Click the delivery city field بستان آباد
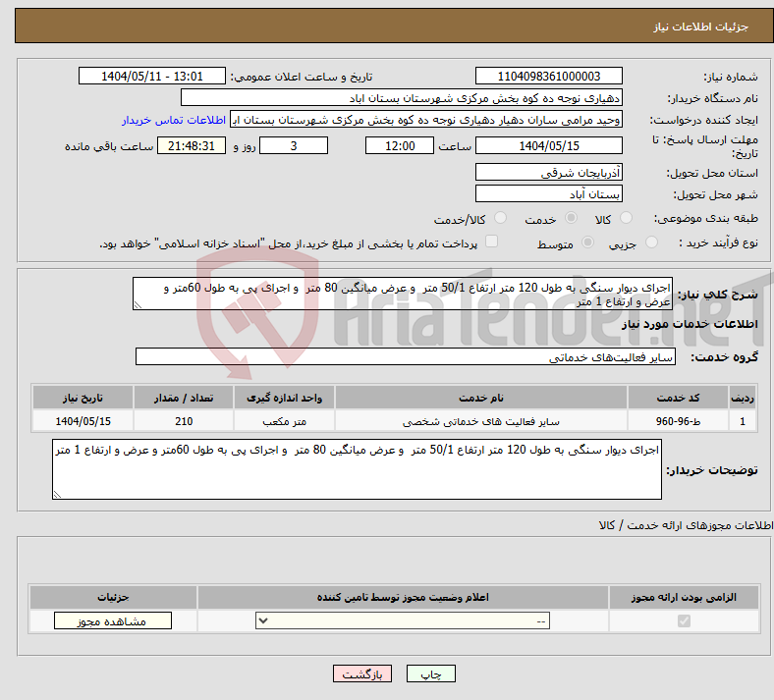Viewport: 774px width, 700px height. pos(548,193)
